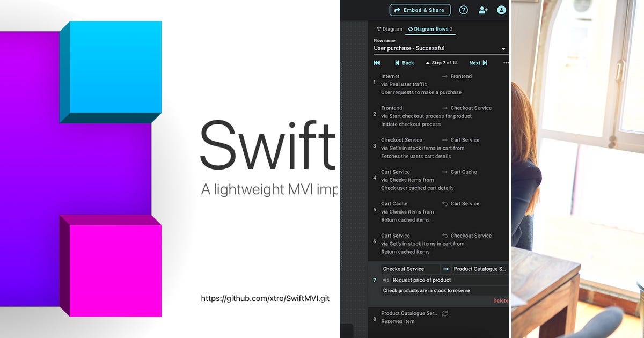Click the large Swift title text
This screenshot has height=338, width=644.
[x=268, y=144]
